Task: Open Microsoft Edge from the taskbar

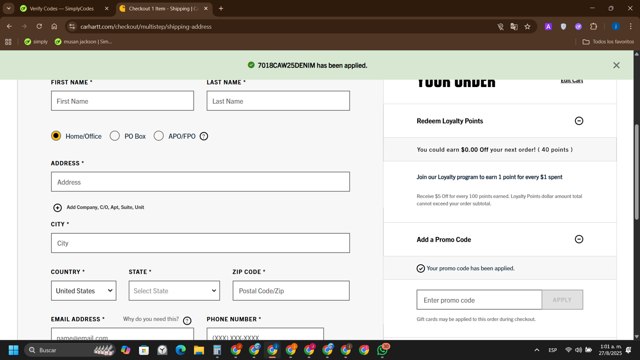Action: pyautogui.click(x=180, y=350)
